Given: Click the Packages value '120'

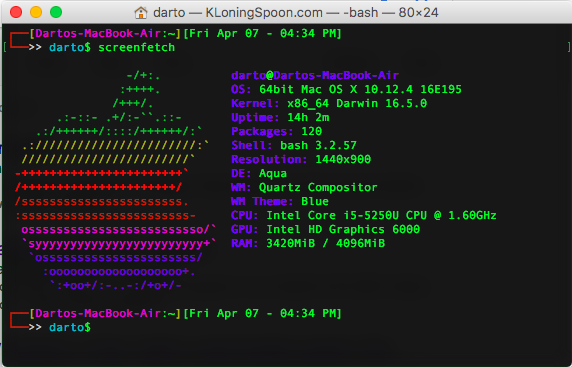Looking at the screenshot, I should pyautogui.click(x=312, y=131).
